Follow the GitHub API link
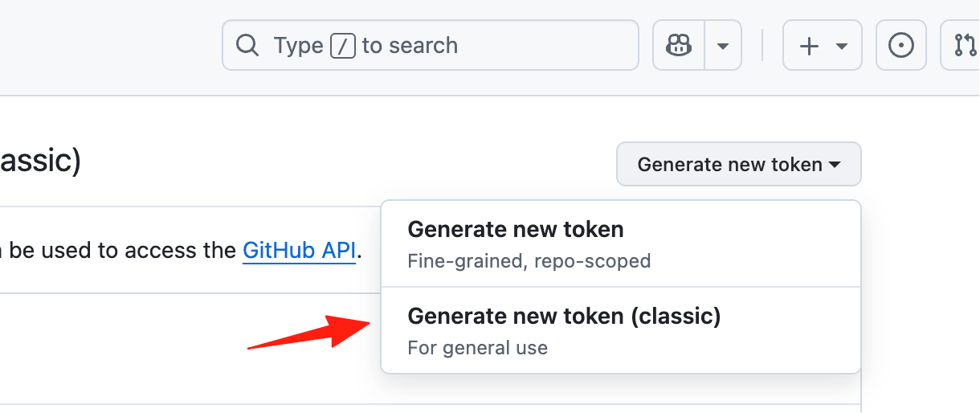This screenshot has width=980, height=413. coord(299,250)
